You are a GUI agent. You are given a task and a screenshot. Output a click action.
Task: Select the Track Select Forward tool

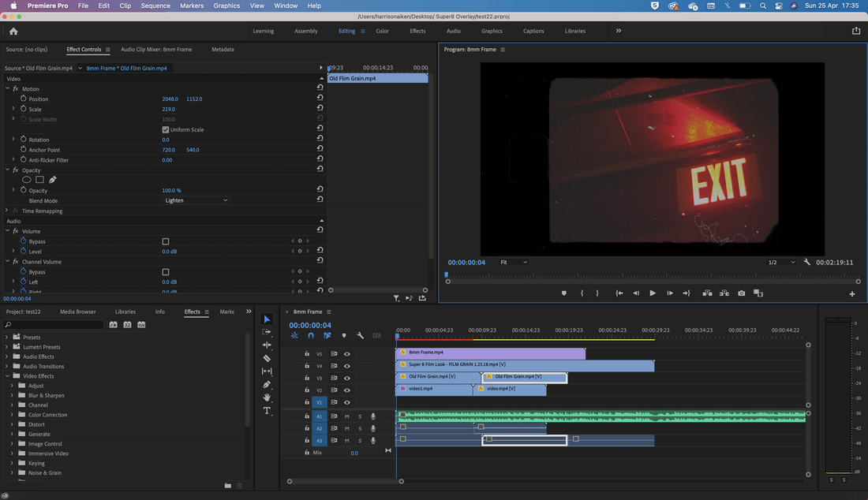coord(267,332)
